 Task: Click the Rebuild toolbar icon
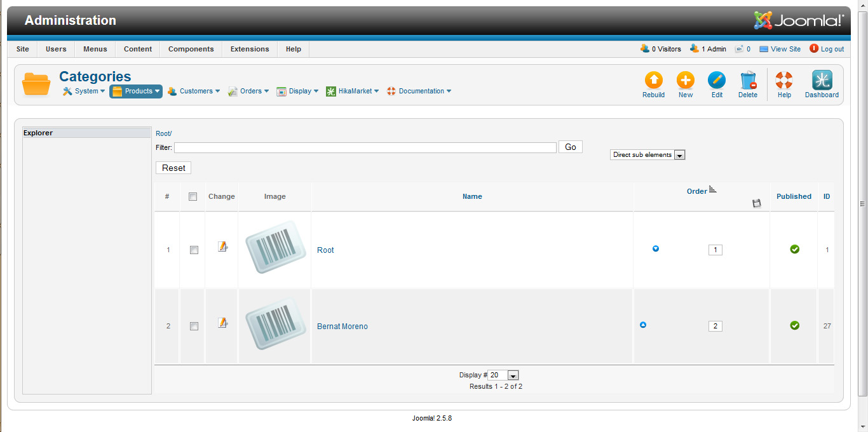coord(653,81)
